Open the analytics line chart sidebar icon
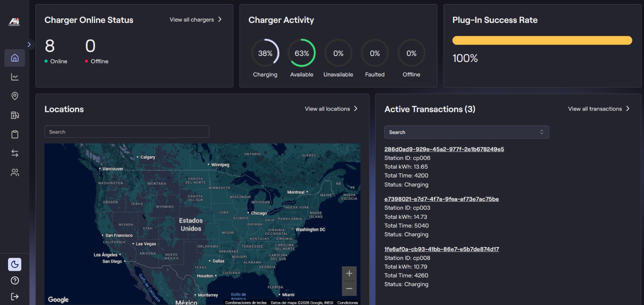The height and width of the screenshot is (305, 644). coord(14,77)
